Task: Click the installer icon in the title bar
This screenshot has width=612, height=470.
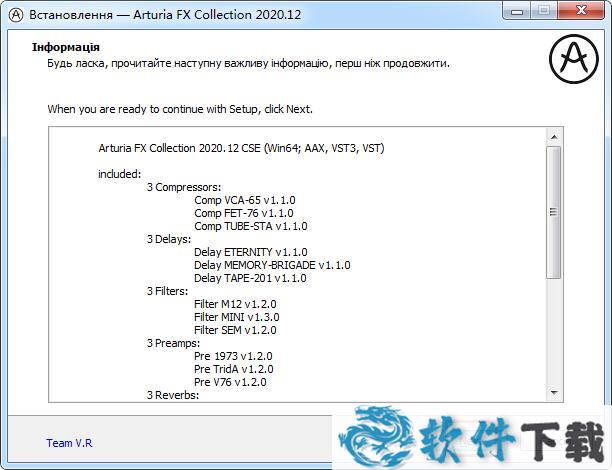Action: (x=15, y=11)
